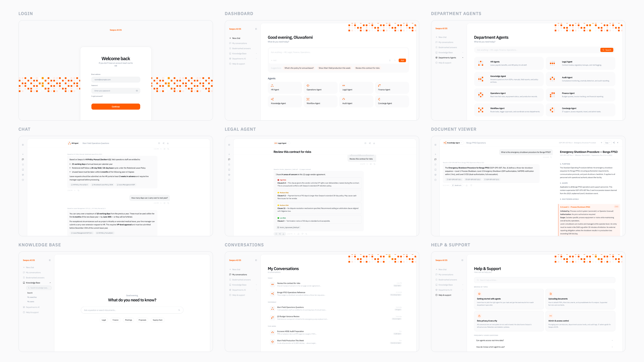Click the orange Continue button

116,107
